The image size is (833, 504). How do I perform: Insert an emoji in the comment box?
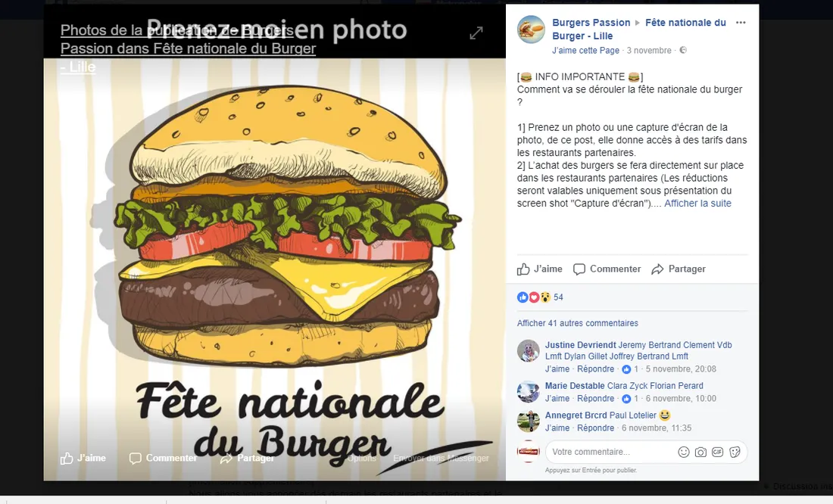(684, 452)
